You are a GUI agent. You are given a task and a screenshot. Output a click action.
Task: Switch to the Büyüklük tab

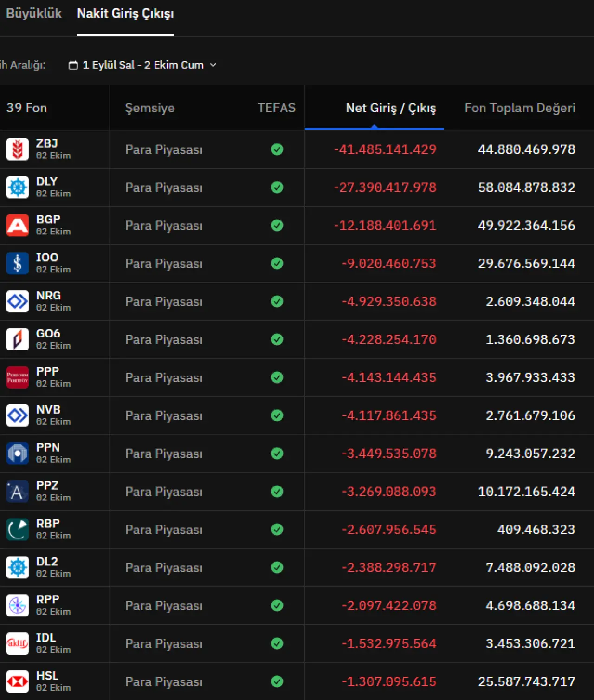(x=33, y=13)
